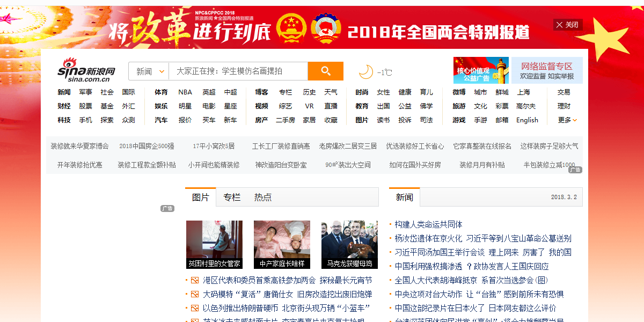Open the 马克龙获赠母鸡 photo thumbnail
The height and width of the screenshot is (322, 644).
point(349,244)
